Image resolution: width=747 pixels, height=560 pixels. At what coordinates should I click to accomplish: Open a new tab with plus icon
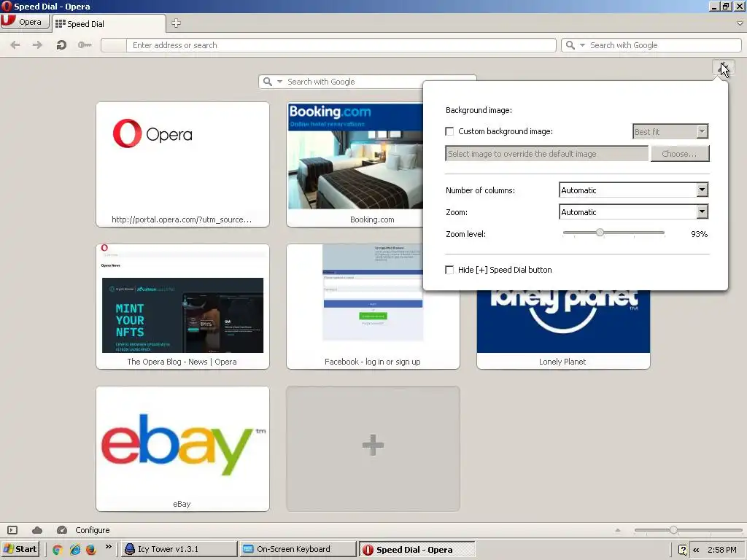[177, 23]
